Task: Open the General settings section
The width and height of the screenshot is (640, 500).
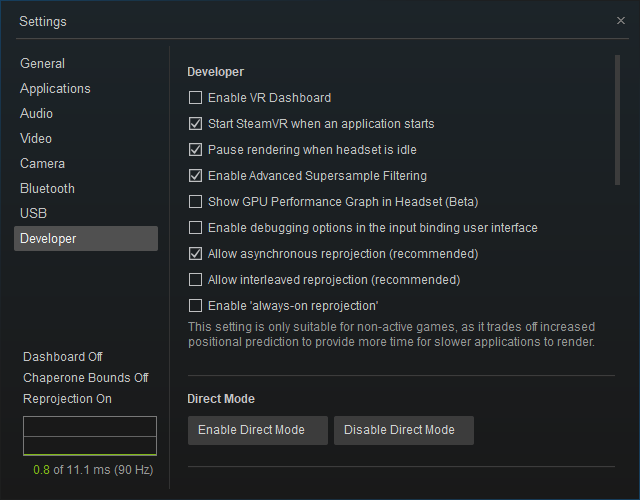Action: (42, 64)
